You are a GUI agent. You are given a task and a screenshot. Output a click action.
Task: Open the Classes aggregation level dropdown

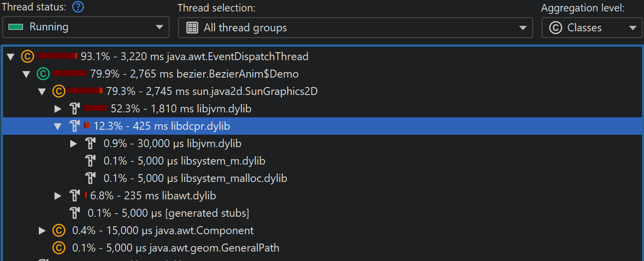point(592,27)
